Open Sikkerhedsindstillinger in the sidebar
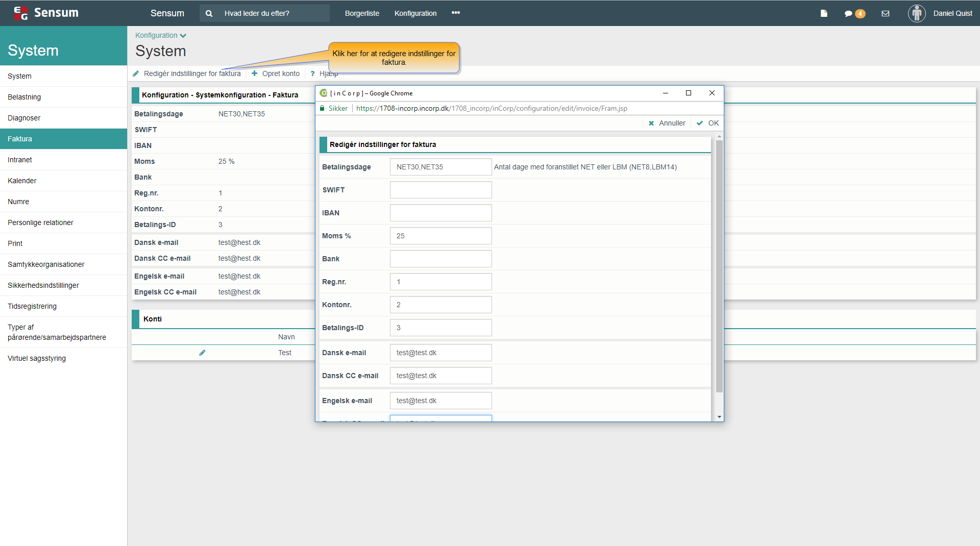The width and height of the screenshot is (980, 546). [43, 285]
